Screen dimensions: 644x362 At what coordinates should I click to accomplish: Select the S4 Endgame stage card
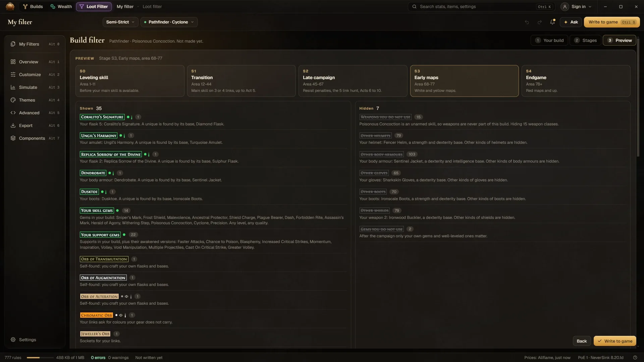coord(576,81)
